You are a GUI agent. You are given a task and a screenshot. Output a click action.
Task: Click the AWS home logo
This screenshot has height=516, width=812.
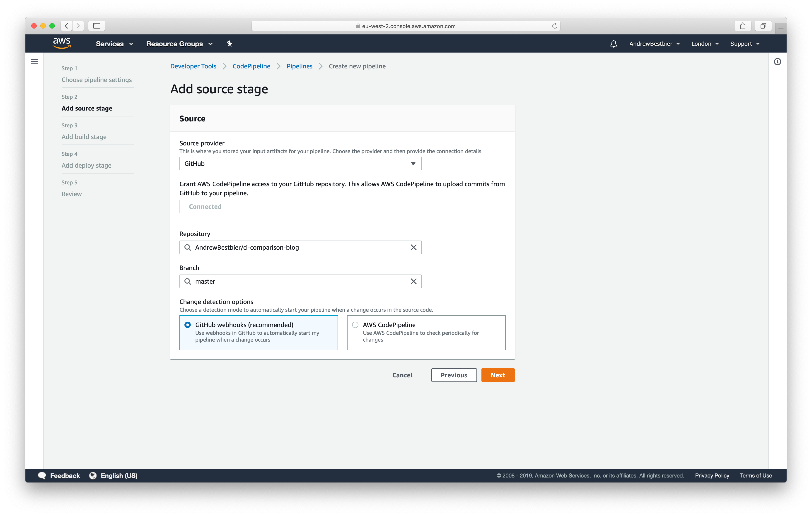coord(62,43)
